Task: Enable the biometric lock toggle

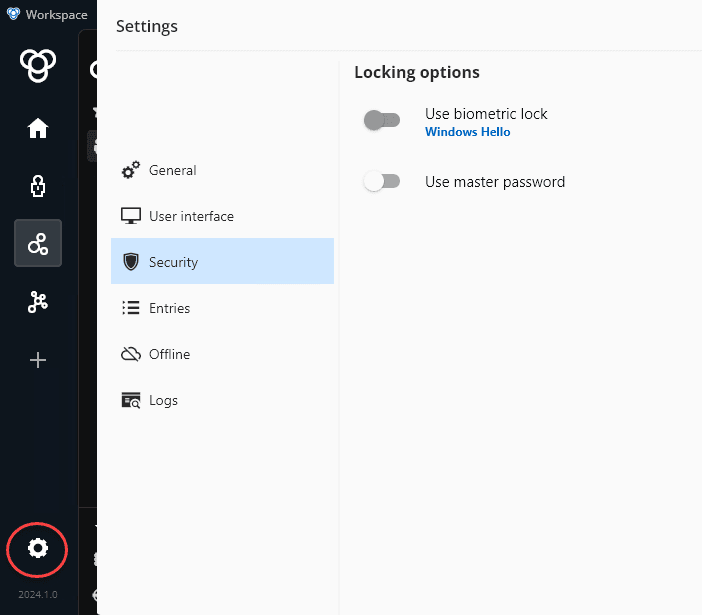Action: point(382,121)
